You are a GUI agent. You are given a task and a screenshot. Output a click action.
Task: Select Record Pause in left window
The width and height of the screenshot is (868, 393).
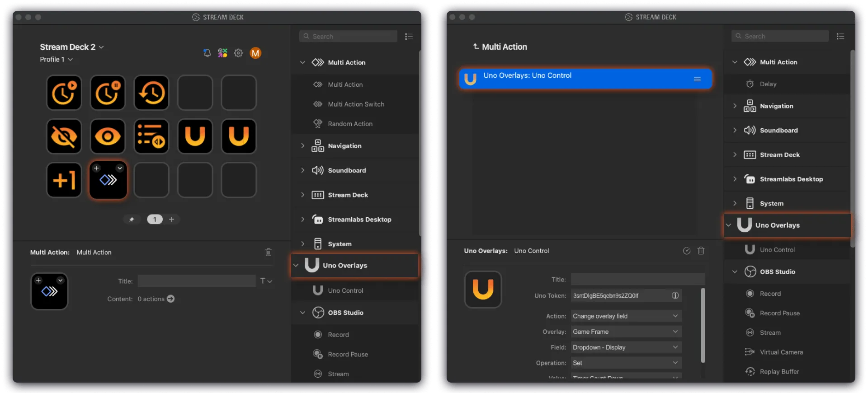(348, 354)
